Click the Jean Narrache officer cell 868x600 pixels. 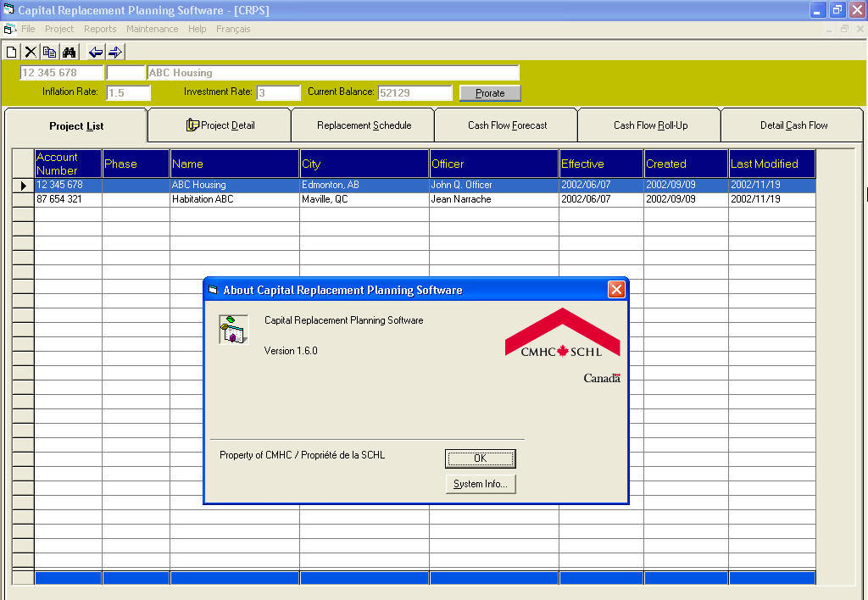(494, 199)
